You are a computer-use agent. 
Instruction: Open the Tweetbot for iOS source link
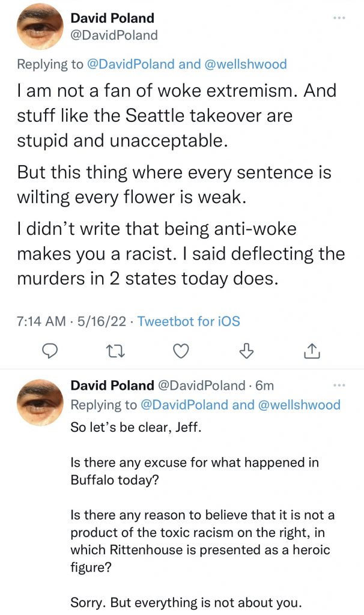click(x=189, y=321)
